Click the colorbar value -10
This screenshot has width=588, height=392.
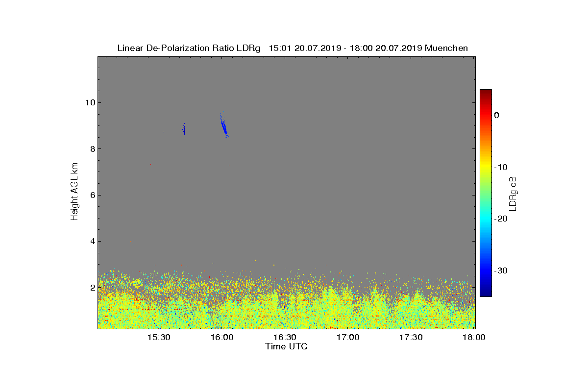coord(500,167)
